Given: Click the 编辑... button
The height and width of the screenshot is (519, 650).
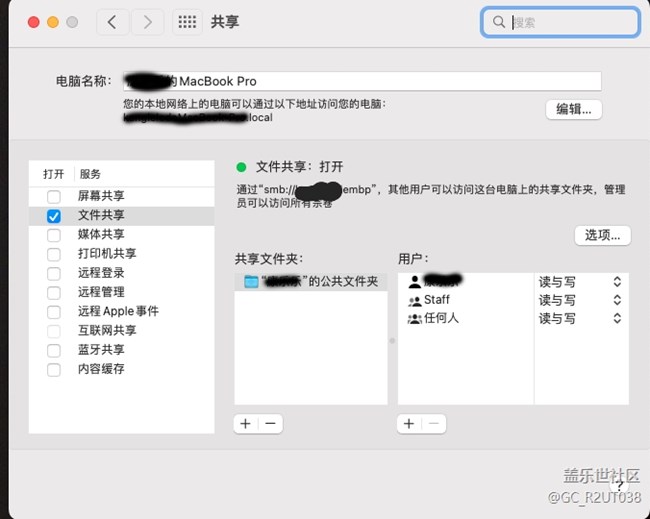Looking at the screenshot, I should coord(574,110).
